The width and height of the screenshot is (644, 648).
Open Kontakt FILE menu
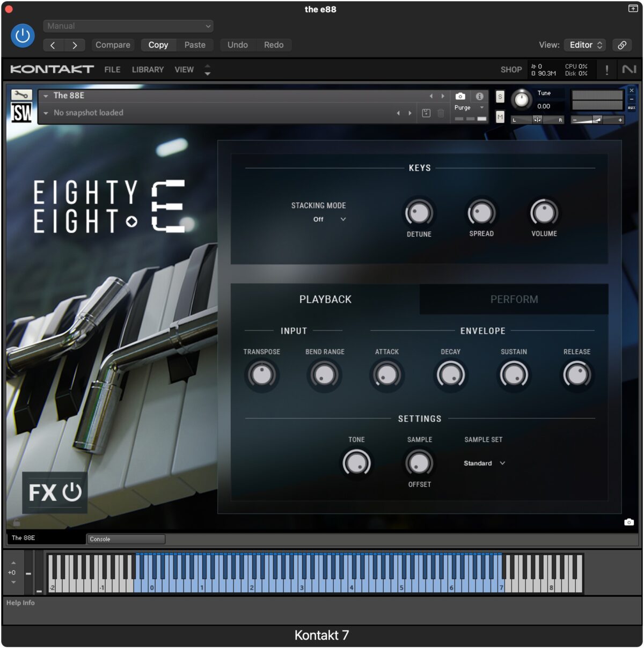pos(112,70)
